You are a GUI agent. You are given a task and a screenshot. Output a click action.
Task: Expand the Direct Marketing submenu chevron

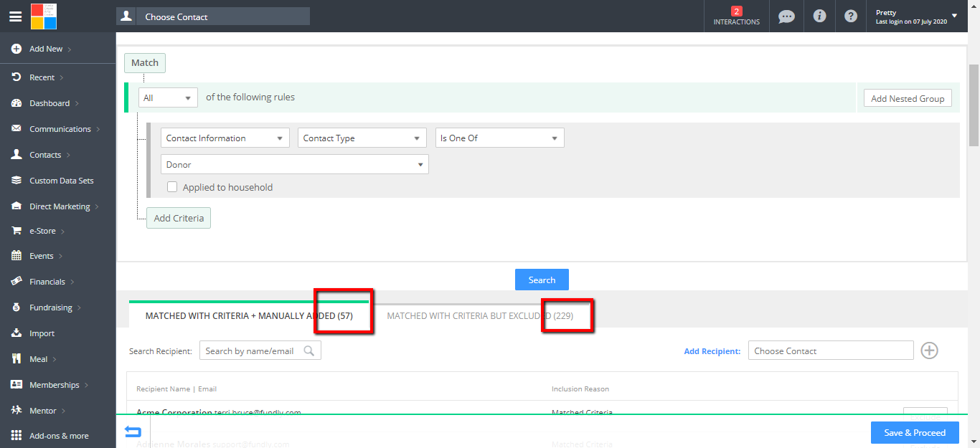pyautogui.click(x=97, y=206)
